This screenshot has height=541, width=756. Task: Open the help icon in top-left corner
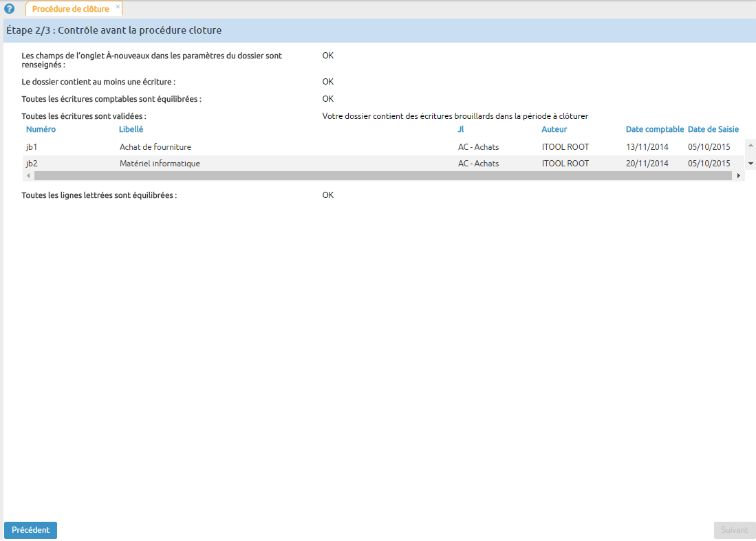[x=9, y=9]
